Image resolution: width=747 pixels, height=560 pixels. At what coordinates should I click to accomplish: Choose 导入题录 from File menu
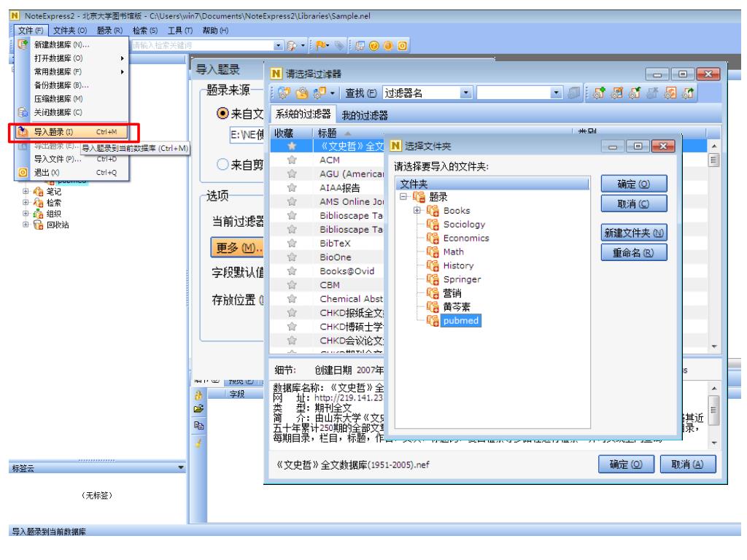tap(71, 132)
